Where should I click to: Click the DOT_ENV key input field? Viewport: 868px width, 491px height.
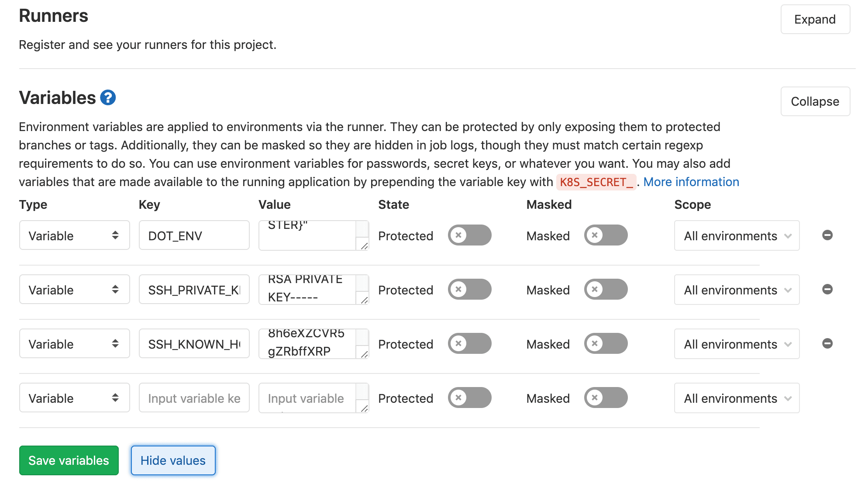click(194, 235)
